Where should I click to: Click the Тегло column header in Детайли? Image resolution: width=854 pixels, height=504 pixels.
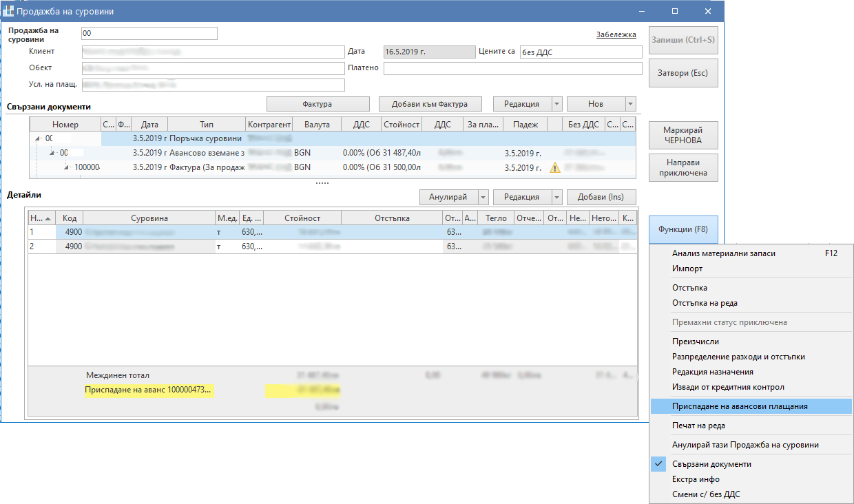[496, 218]
